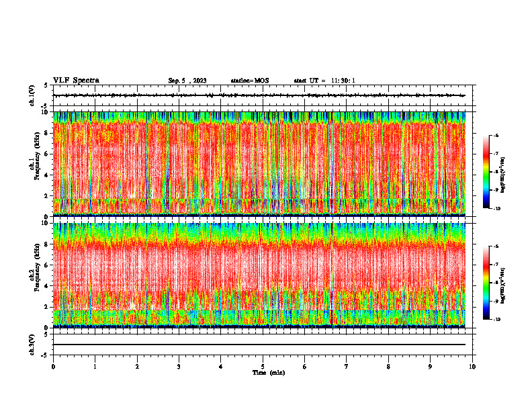The image size is (532, 411).
Task: Click time axis tick label "2"
Action: 137,367
